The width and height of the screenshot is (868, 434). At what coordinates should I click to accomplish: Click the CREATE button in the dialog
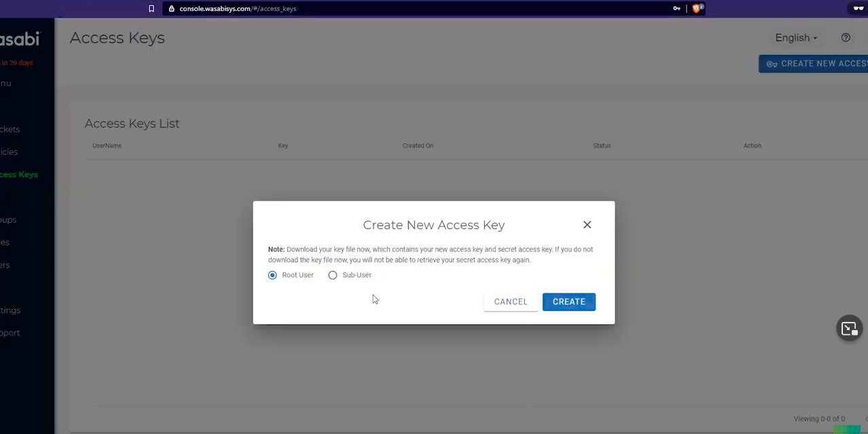click(x=568, y=302)
